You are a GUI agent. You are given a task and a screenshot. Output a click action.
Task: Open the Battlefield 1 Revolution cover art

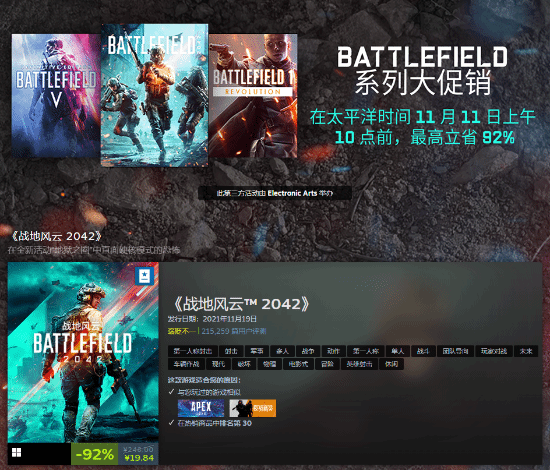253,95
